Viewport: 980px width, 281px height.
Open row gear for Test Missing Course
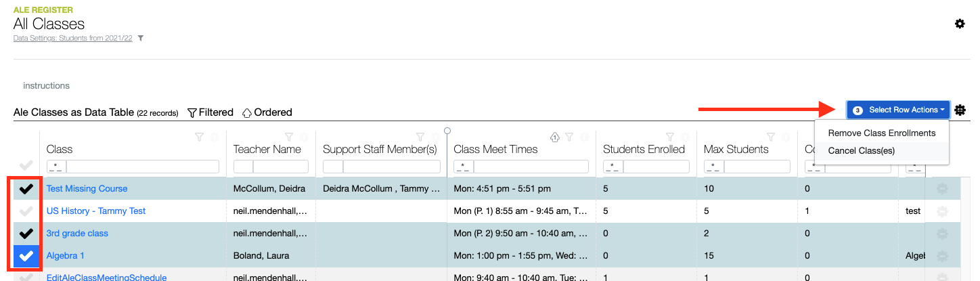pos(941,189)
